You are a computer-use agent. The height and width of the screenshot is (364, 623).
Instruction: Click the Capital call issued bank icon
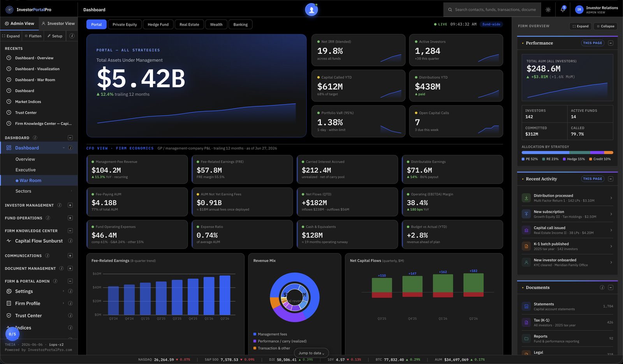(526, 230)
